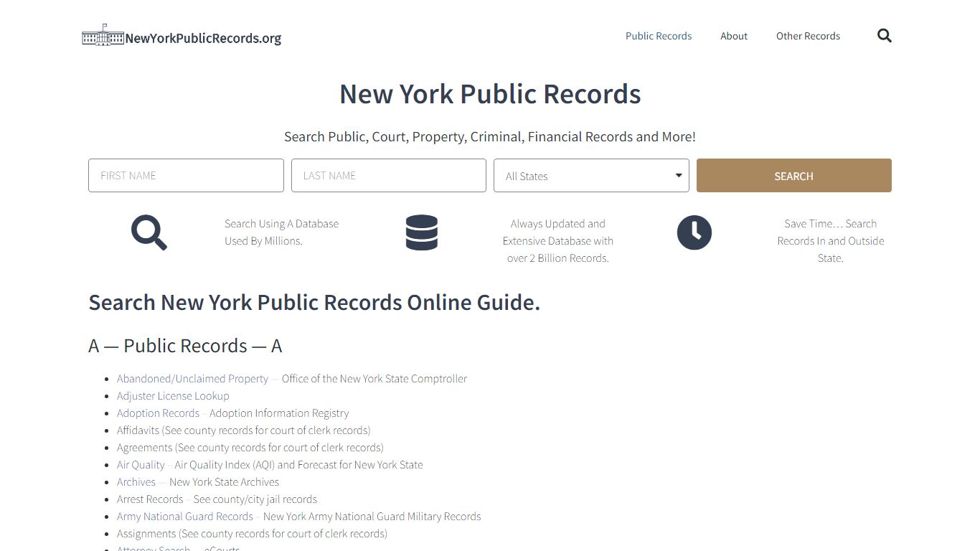Click the LAST NAME input field
Screen dimensions: 980x551
388,175
